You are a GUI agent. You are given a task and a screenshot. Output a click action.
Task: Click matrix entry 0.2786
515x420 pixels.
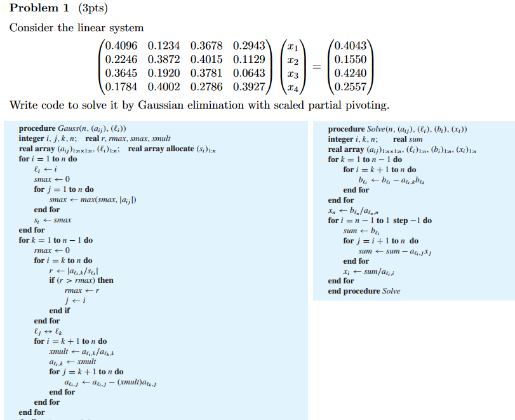(x=206, y=87)
